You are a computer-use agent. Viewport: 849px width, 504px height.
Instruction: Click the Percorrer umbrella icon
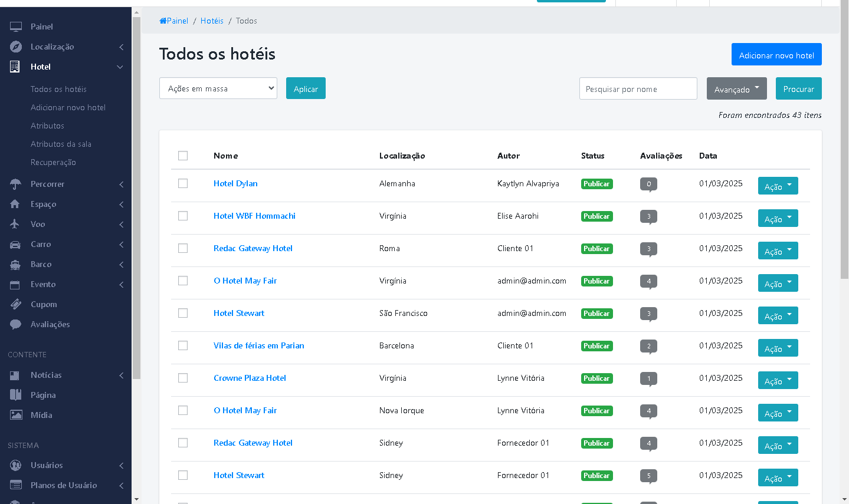(x=16, y=184)
